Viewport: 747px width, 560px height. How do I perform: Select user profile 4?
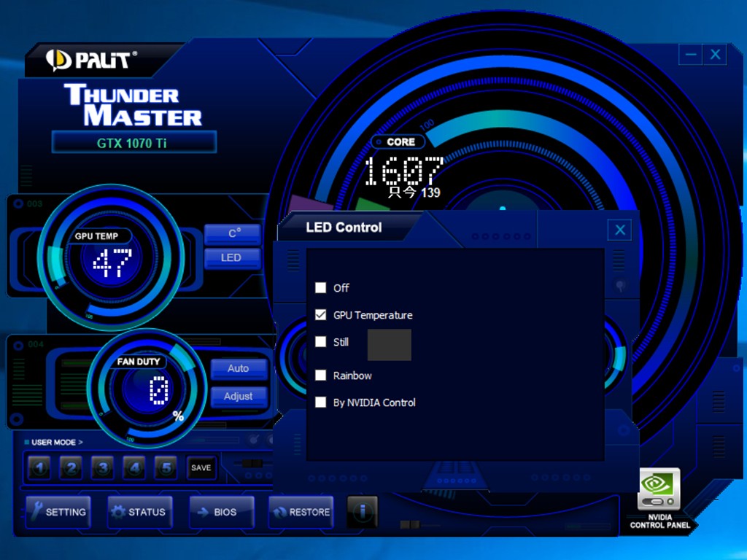[134, 467]
